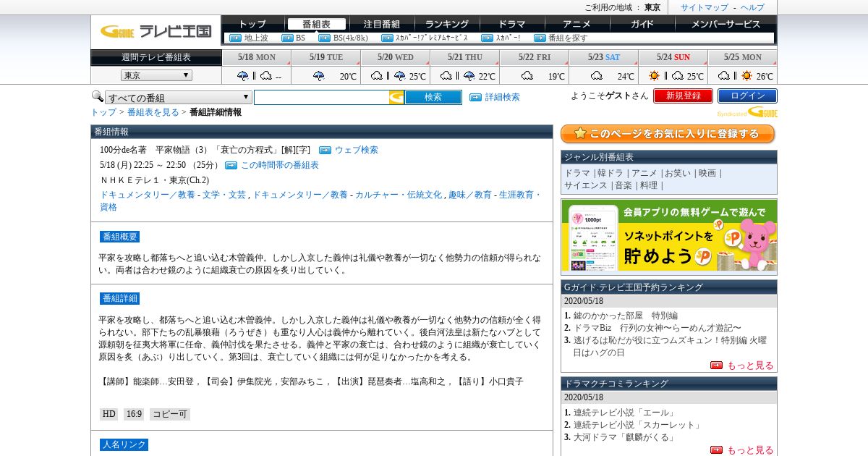Click the ソネットポイント banner ad
Viewport: 868px width, 456px height.
(x=669, y=236)
